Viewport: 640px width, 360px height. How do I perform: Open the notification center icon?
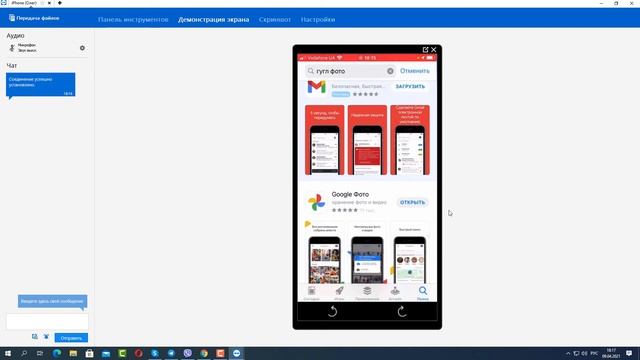629,353
